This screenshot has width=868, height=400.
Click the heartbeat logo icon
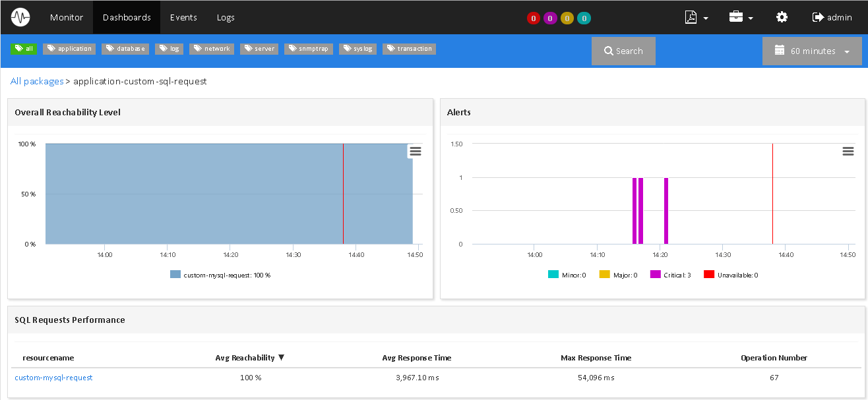coord(20,17)
